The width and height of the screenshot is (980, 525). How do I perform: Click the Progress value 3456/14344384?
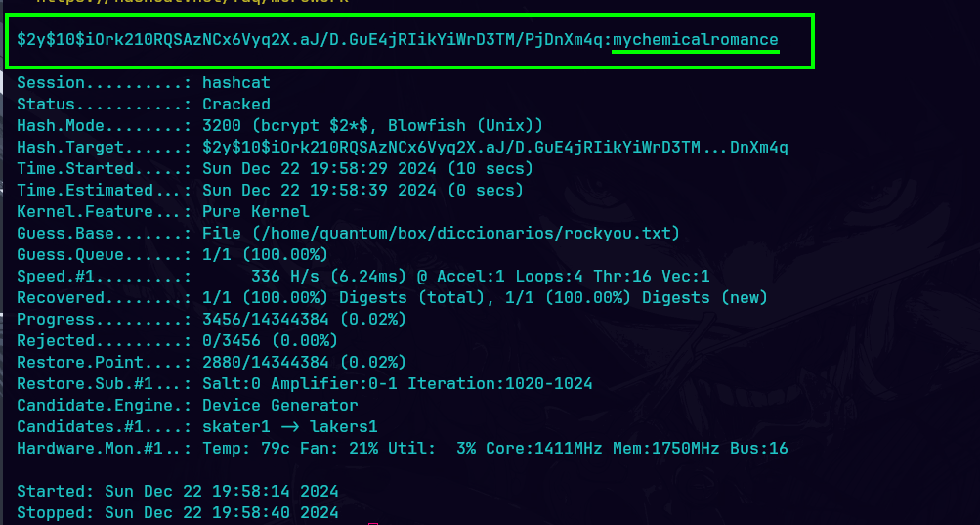click(304, 319)
